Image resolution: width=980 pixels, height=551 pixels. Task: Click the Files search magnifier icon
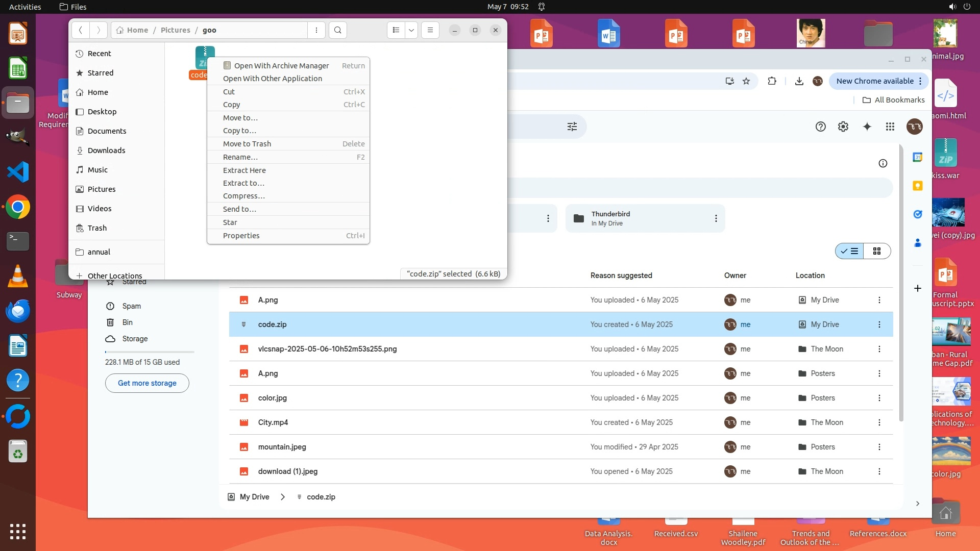click(337, 30)
